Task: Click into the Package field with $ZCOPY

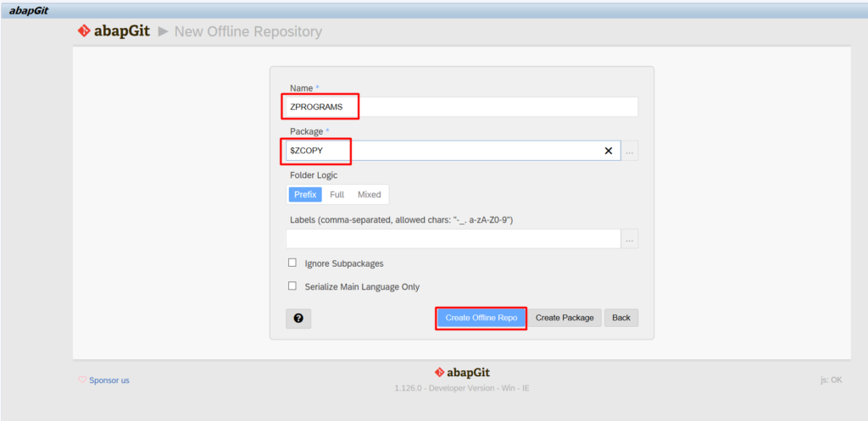Action: click(x=441, y=151)
